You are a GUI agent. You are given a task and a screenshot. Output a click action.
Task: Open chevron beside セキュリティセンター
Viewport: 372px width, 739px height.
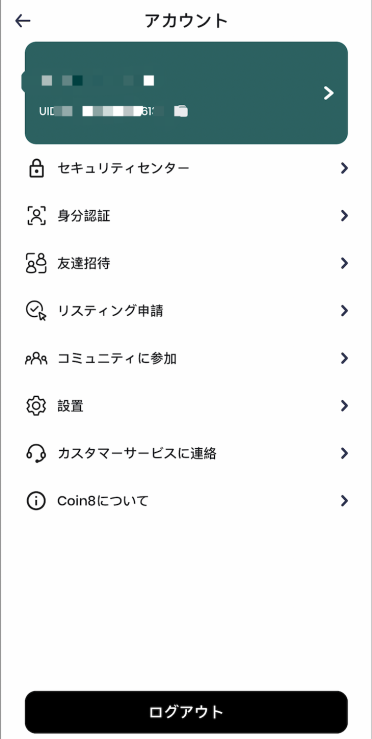tap(344, 168)
